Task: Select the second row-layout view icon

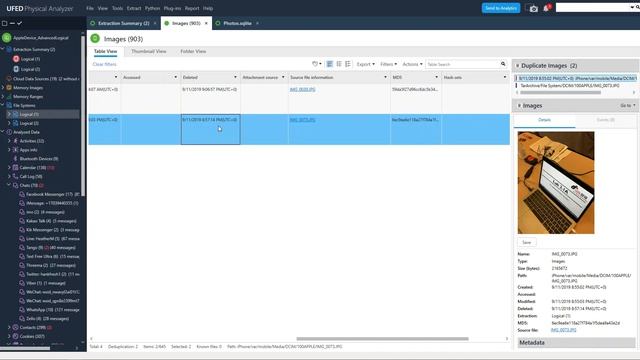Action: tap(339, 64)
